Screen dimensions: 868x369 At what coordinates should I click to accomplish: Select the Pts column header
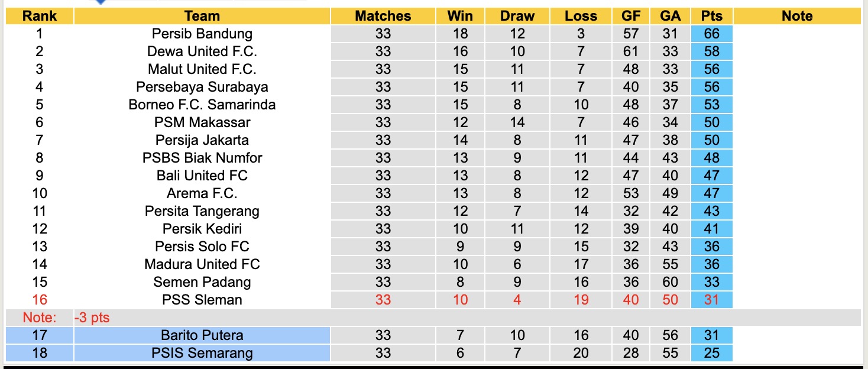coord(711,16)
